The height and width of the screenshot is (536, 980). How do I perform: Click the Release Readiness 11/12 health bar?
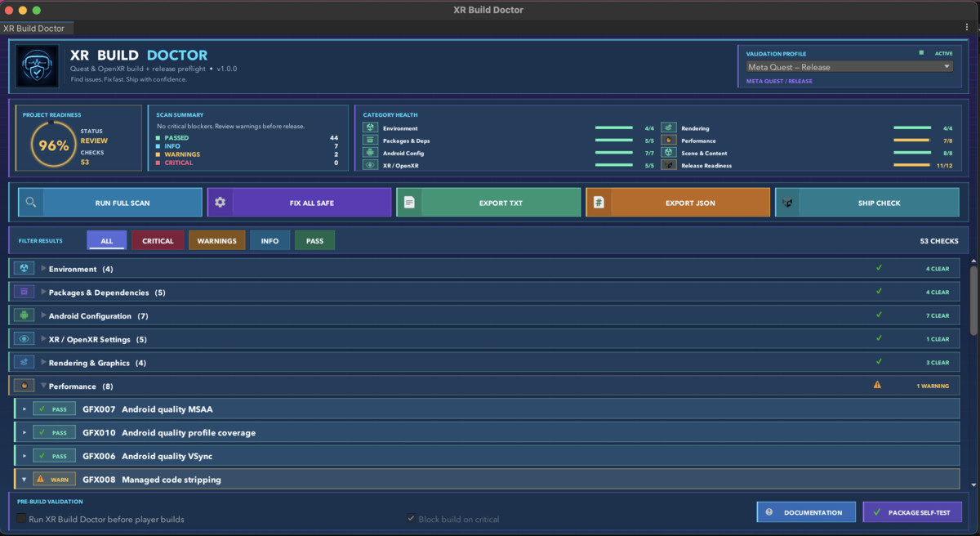pyautogui.click(x=912, y=165)
